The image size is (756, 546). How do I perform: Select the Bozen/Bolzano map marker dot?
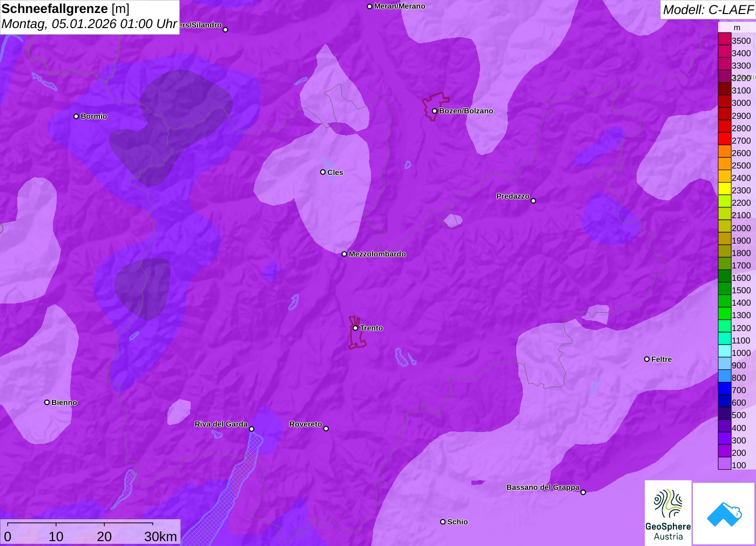pyautogui.click(x=435, y=111)
